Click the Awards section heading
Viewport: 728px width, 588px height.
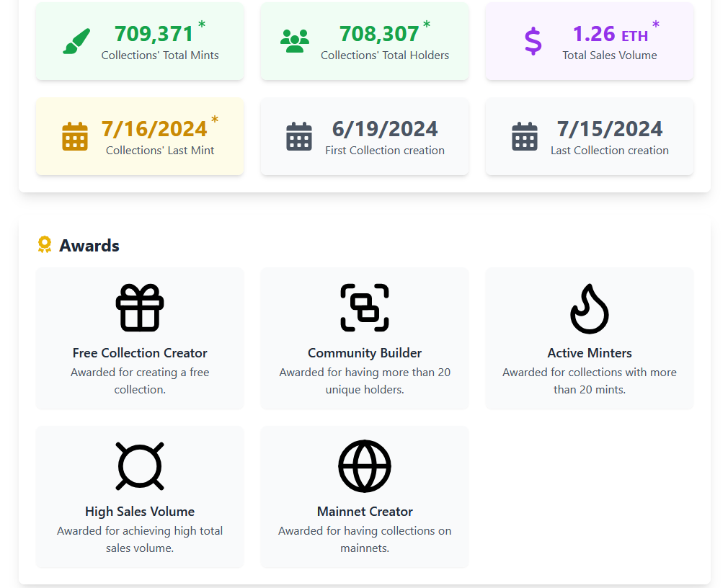[89, 246]
